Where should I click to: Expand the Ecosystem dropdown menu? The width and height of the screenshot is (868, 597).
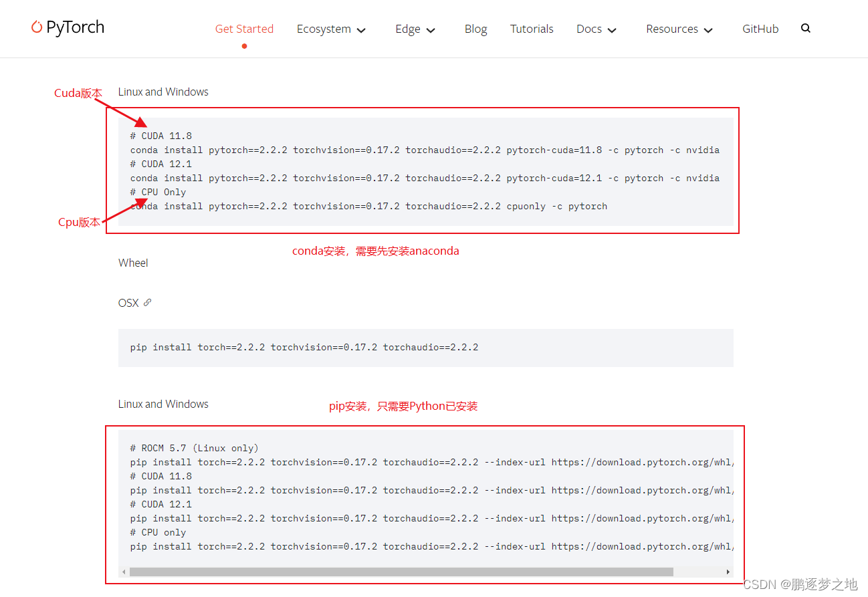[332, 29]
